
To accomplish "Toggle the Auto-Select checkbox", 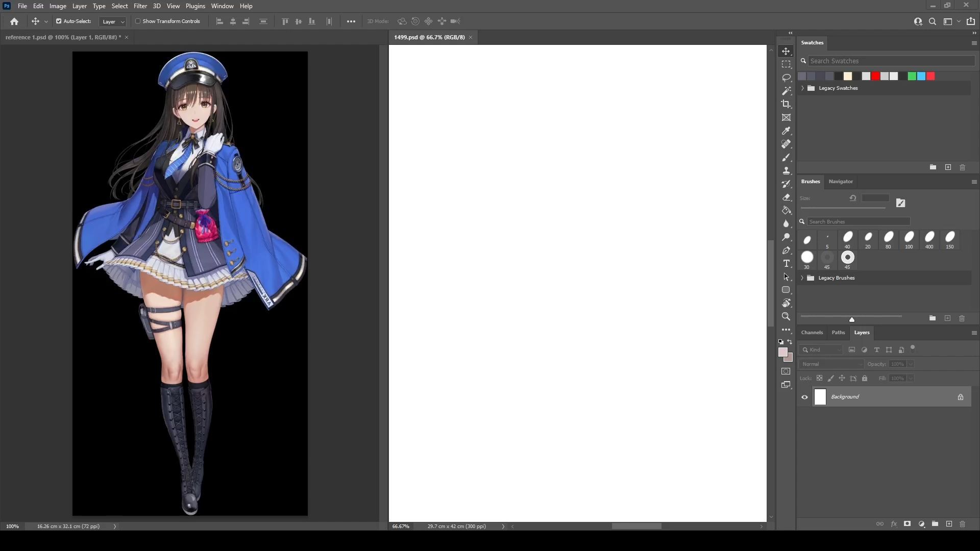I will [x=59, y=21].
